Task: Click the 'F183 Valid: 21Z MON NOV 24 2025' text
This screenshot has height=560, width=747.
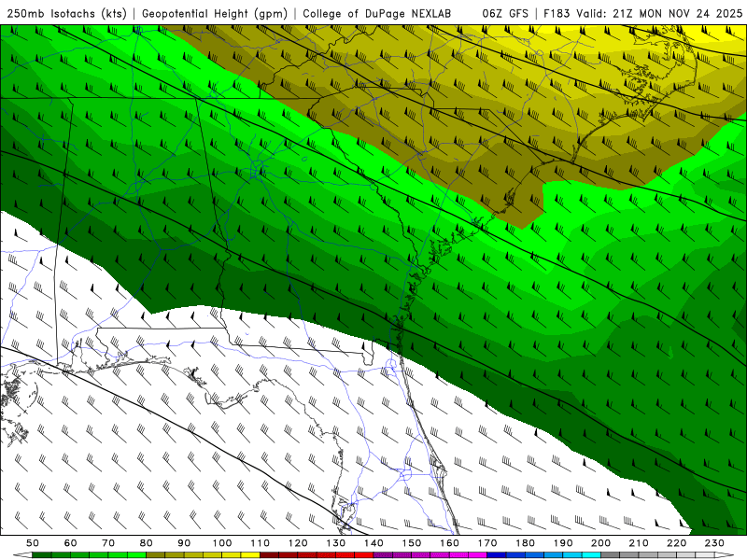Action: [x=642, y=14]
